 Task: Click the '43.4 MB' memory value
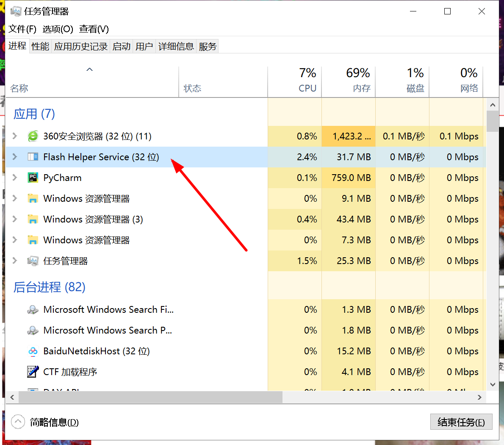[354, 219]
